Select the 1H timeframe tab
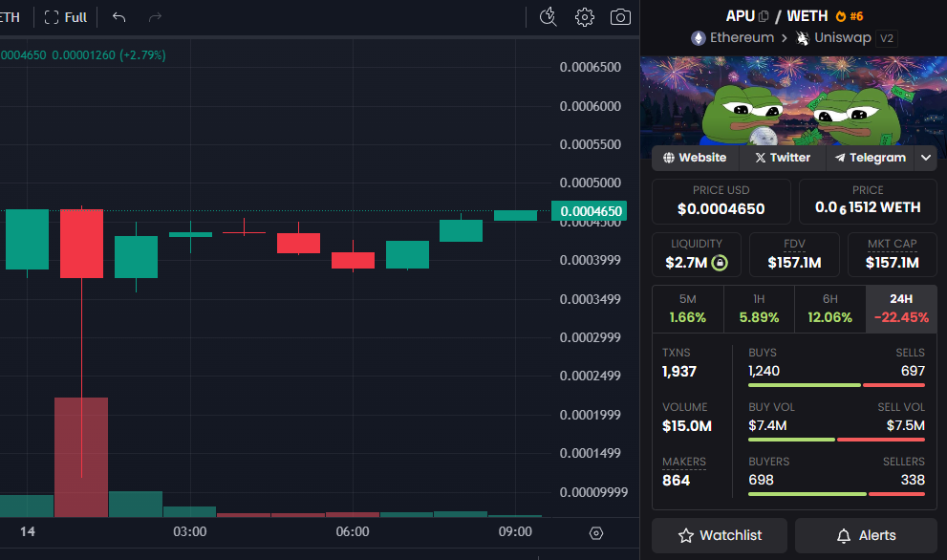947x560 pixels. tap(759, 309)
